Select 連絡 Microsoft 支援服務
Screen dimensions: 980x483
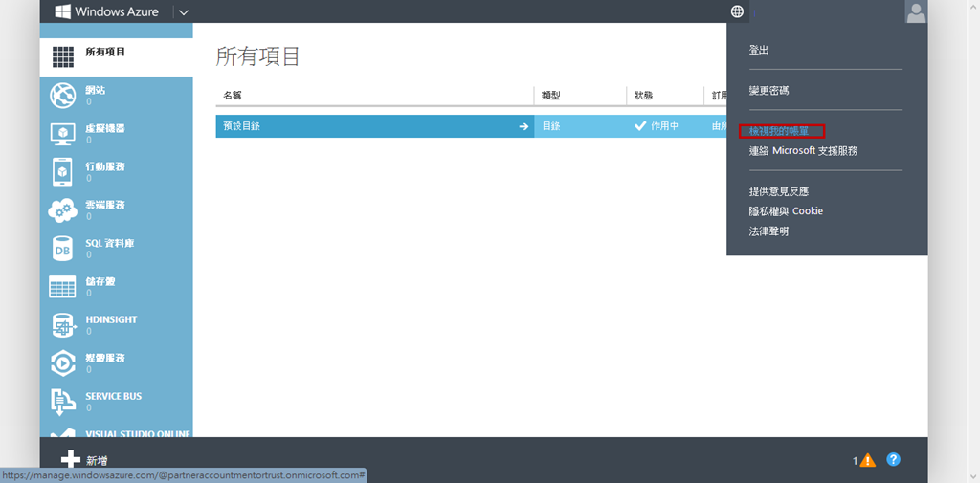pos(803,151)
